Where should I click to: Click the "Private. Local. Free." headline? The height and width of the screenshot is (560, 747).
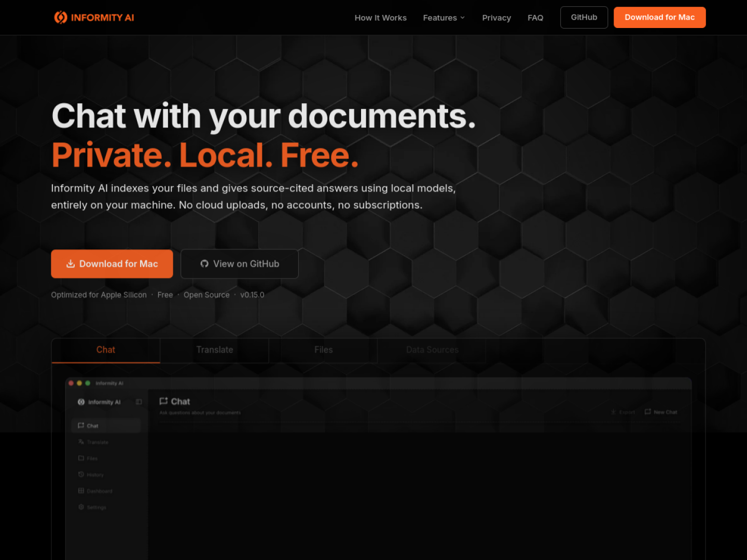[205, 155]
